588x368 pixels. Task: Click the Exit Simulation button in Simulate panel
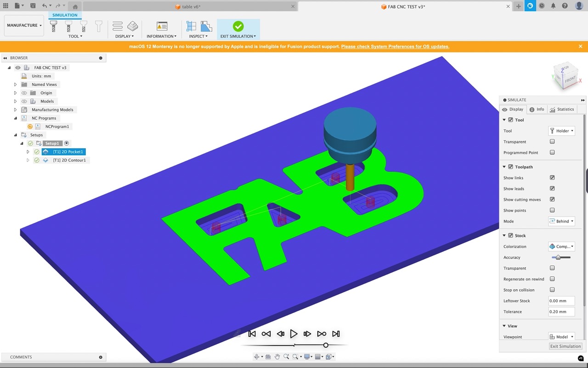click(x=566, y=346)
